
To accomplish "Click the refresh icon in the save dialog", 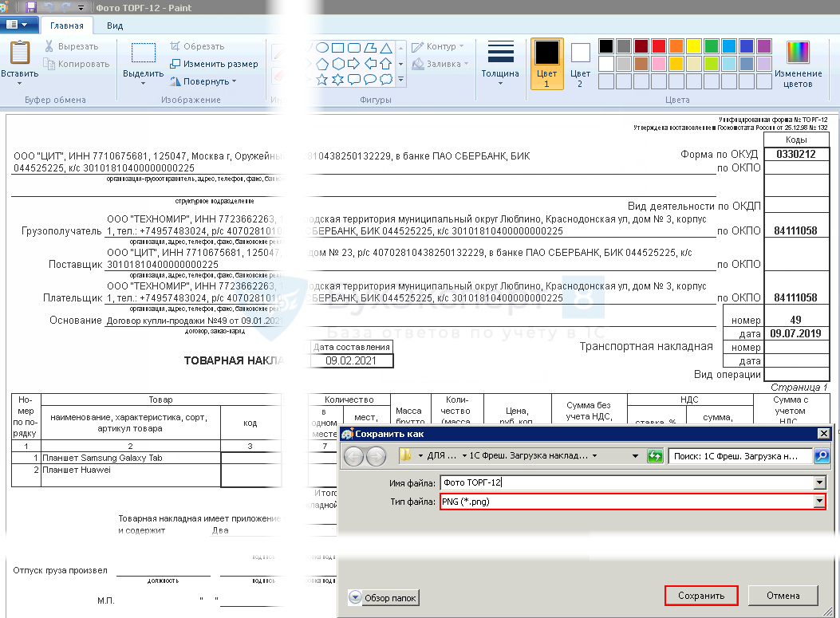I will tap(655, 456).
